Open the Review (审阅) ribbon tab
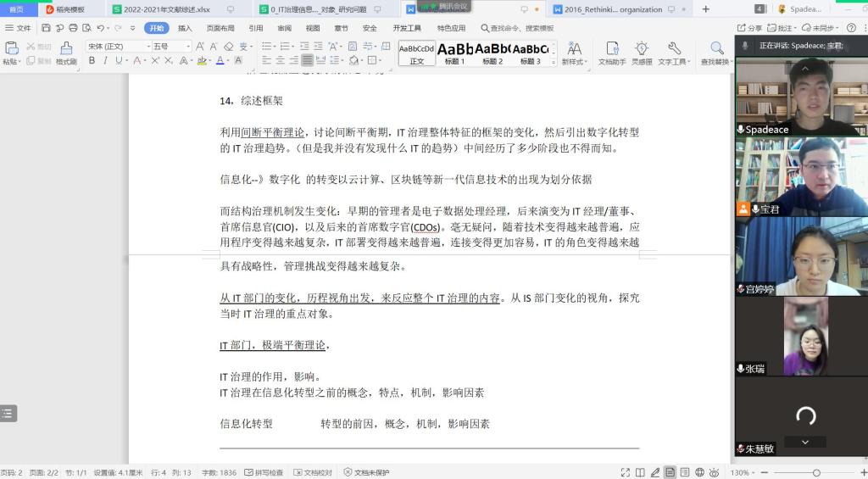This screenshot has width=868, height=479. [x=285, y=28]
